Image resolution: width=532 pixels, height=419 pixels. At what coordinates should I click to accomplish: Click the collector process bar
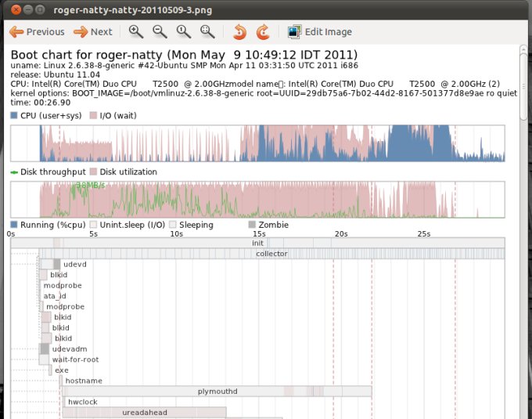tap(271, 254)
